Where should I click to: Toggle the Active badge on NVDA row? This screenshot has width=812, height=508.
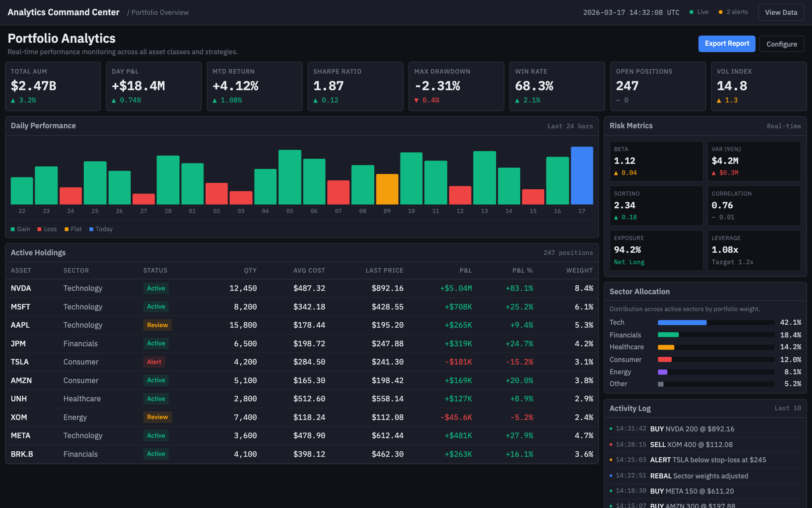tap(156, 288)
